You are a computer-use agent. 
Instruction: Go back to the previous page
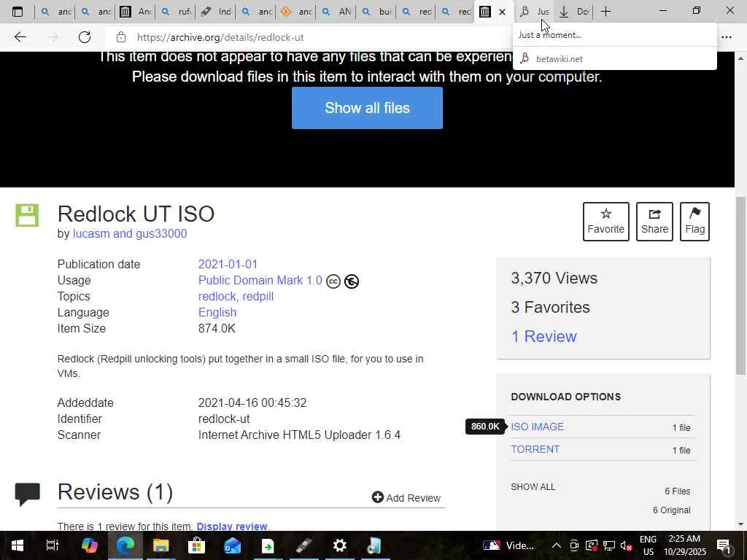[x=20, y=37]
